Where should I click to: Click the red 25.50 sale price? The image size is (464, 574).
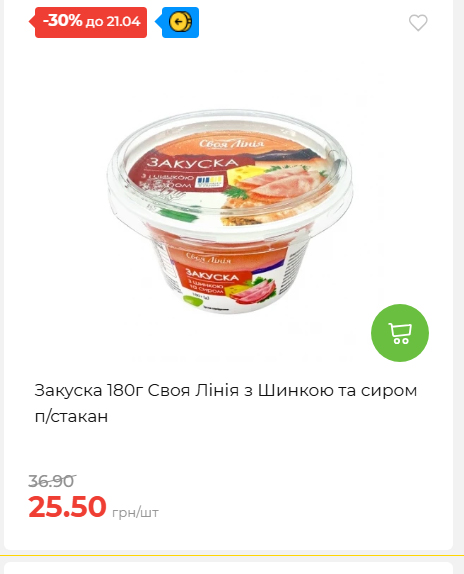67,506
